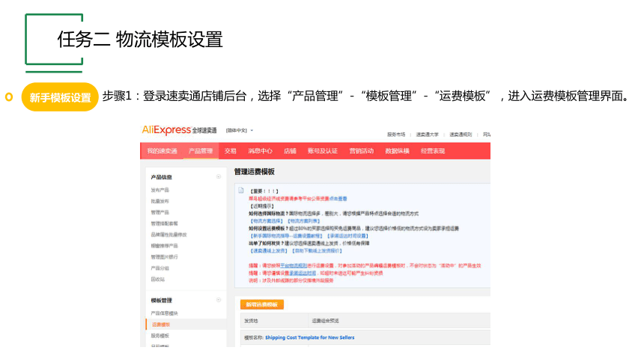644x362 pixels.
Task: Open the 物流方案列表 link
Action: click(303, 221)
